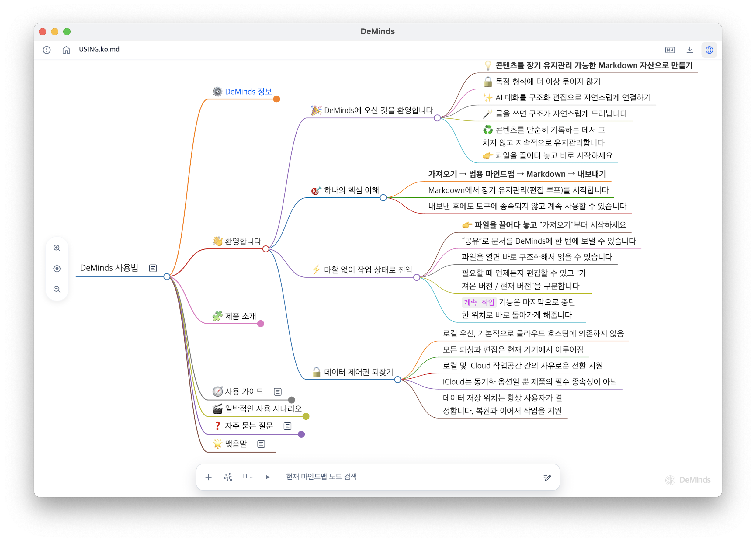The height and width of the screenshot is (542, 756).
Task: Select node 내보낸 후에도 도구에 종속되지 않고
Action: [x=527, y=206]
